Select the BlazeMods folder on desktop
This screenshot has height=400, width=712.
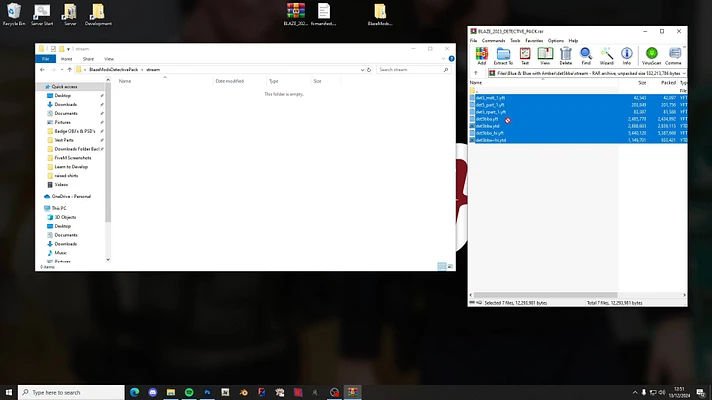pyautogui.click(x=380, y=15)
